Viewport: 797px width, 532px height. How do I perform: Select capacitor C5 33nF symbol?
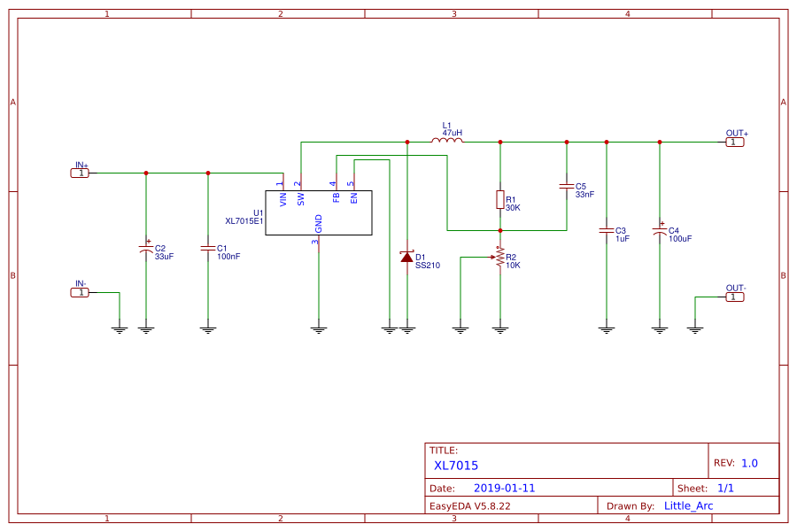565,188
